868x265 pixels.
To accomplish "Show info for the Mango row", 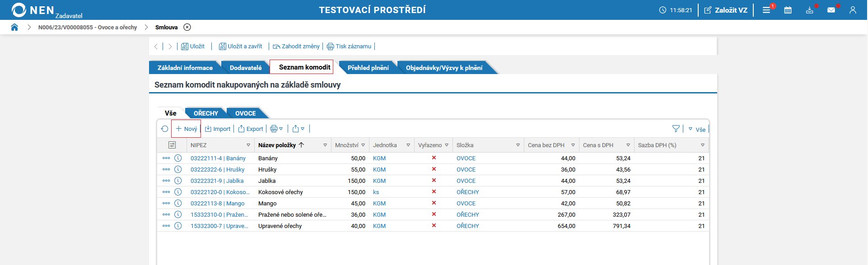I will click(178, 203).
